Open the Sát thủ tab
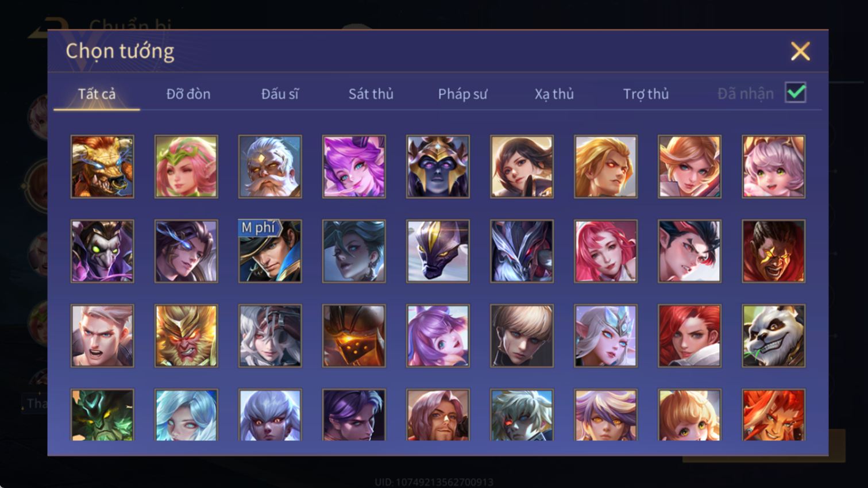This screenshot has height=488, width=868. 371,94
